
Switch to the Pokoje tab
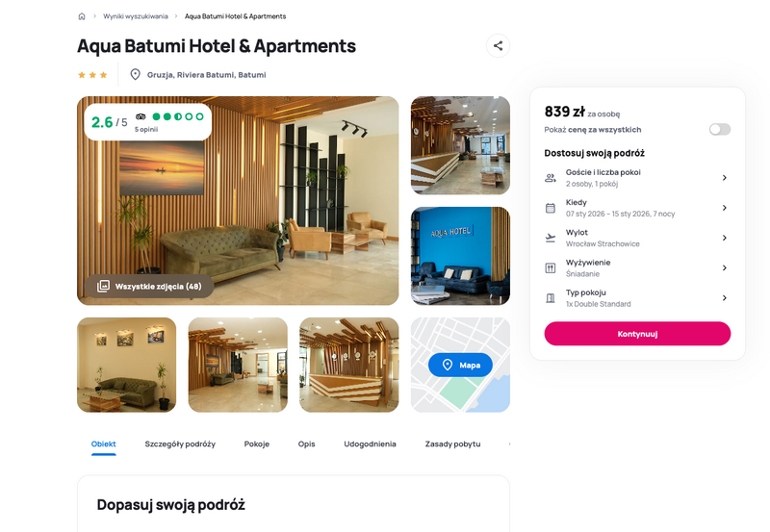257,443
